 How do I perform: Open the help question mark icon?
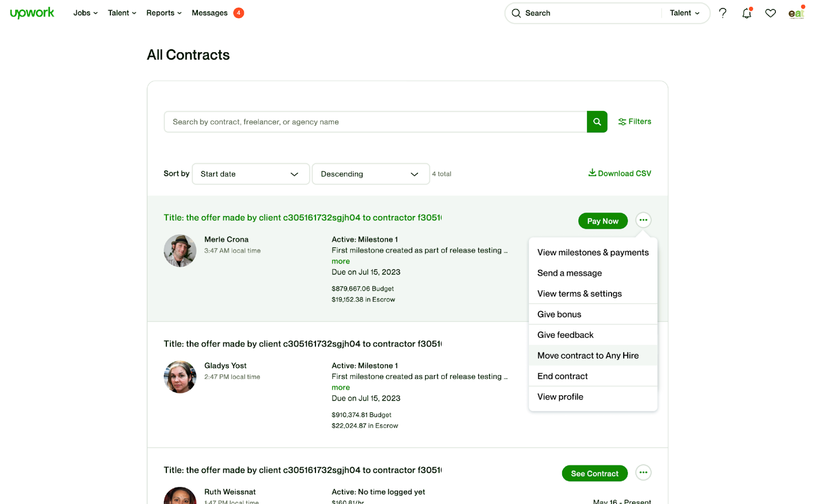click(722, 13)
